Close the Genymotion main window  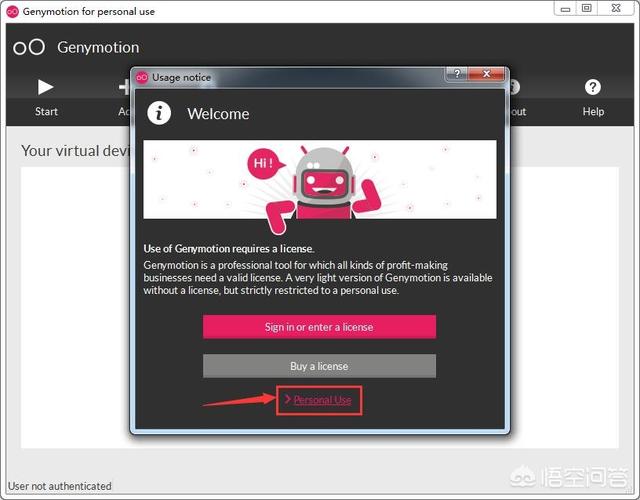(616, 9)
